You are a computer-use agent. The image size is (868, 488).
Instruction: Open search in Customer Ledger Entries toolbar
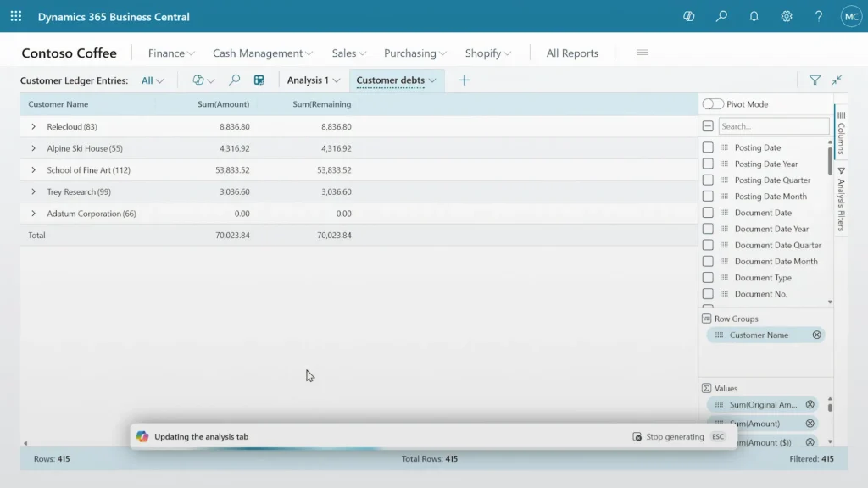[x=233, y=80]
